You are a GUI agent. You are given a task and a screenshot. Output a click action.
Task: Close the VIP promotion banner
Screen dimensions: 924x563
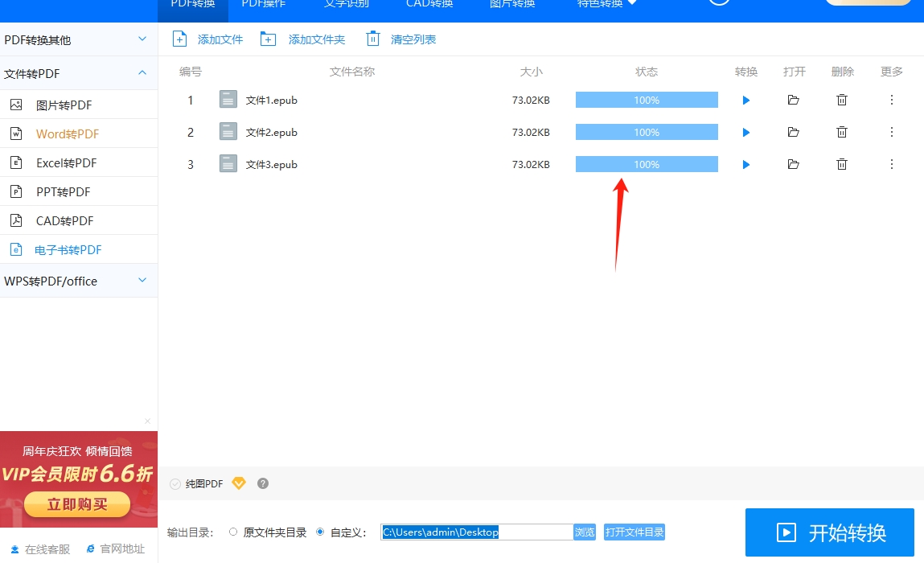pyautogui.click(x=147, y=421)
